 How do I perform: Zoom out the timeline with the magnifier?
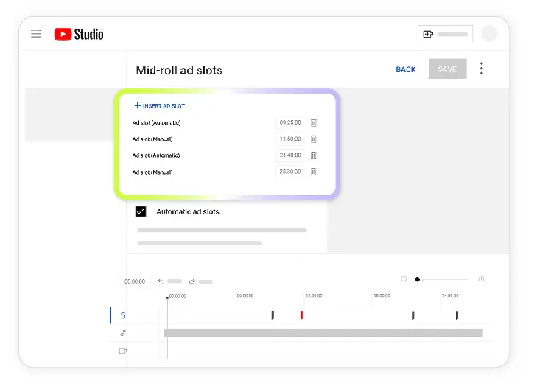click(404, 279)
